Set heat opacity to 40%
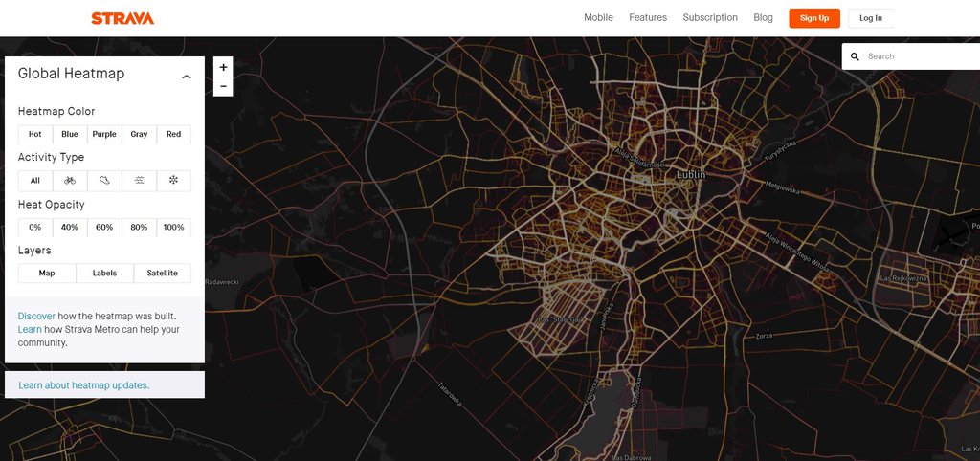The height and width of the screenshot is (461, 980). click(69, 228)
